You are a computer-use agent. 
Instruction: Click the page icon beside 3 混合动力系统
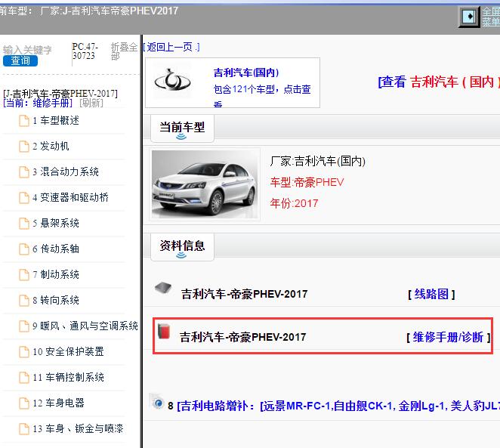coord(24,172)
